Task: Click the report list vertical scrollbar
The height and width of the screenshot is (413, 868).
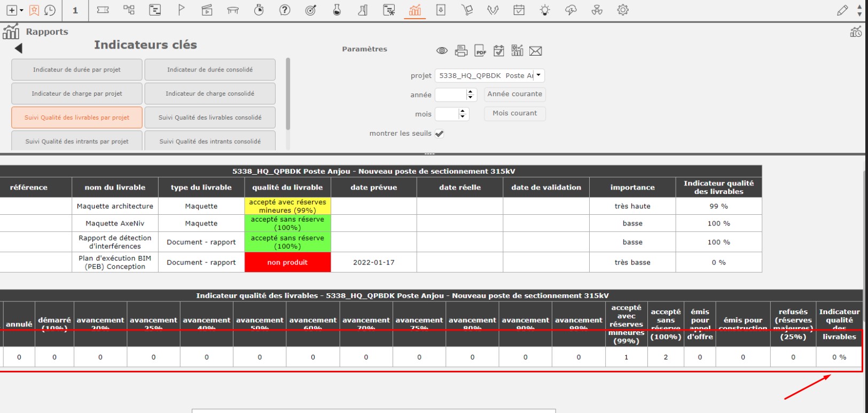Action: [x=288, y=95]
